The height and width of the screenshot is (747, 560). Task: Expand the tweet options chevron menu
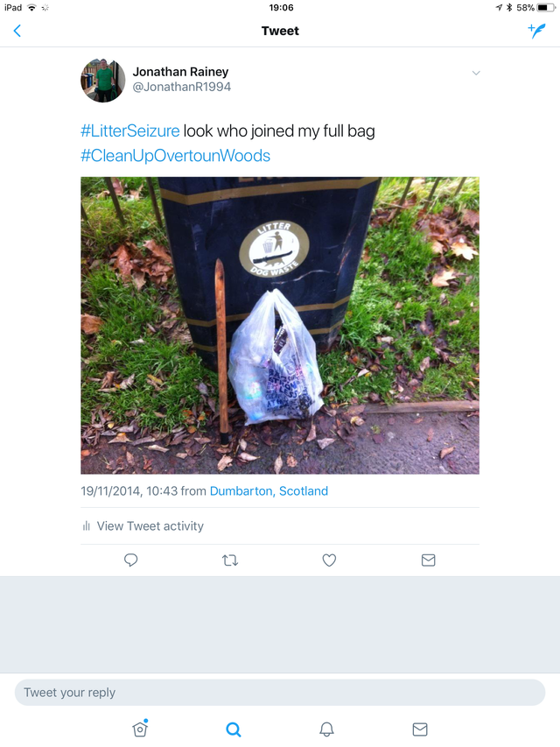coord(476,73)
